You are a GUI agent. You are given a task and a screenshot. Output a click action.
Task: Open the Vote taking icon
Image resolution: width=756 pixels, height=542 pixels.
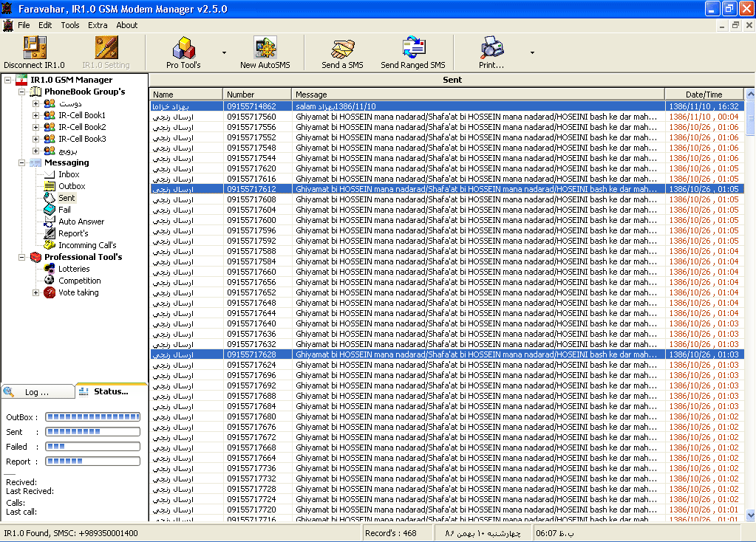[50, 292]
